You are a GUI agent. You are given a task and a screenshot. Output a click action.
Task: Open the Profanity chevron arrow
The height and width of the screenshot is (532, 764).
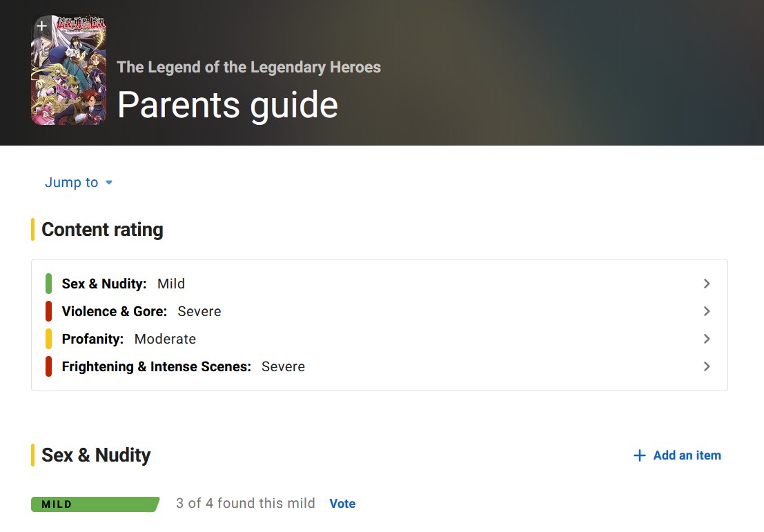click(707, 339)
